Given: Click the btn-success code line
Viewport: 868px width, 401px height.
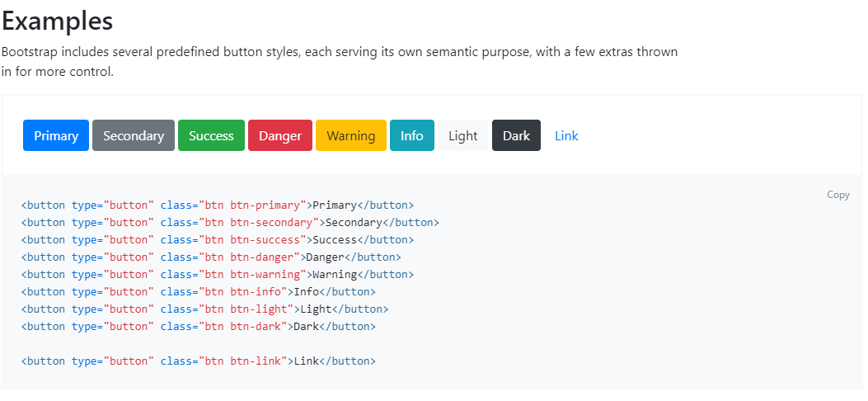Looking at the screenshot, I should coord(218,239).
